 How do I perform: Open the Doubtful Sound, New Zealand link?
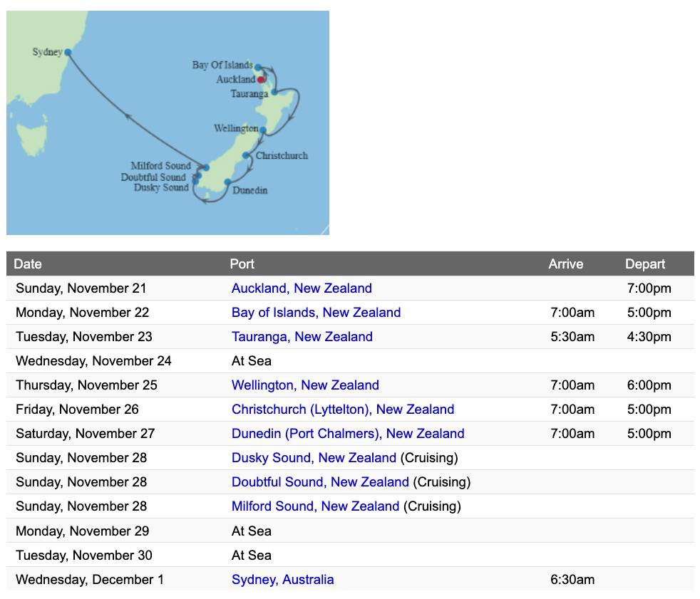point(320,482)
